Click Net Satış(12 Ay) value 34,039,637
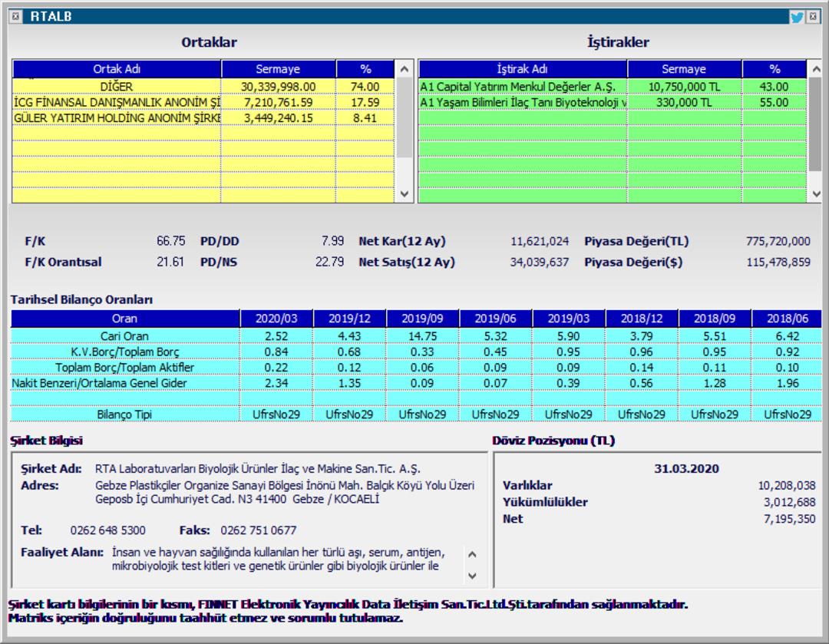This screenshot has width=829, height=644. click(540, 263)
